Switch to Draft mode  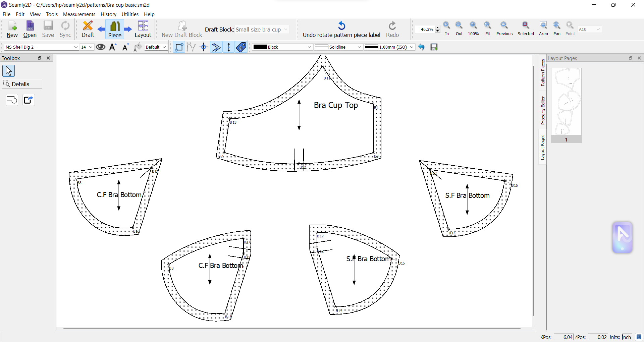tap(88, 29)
